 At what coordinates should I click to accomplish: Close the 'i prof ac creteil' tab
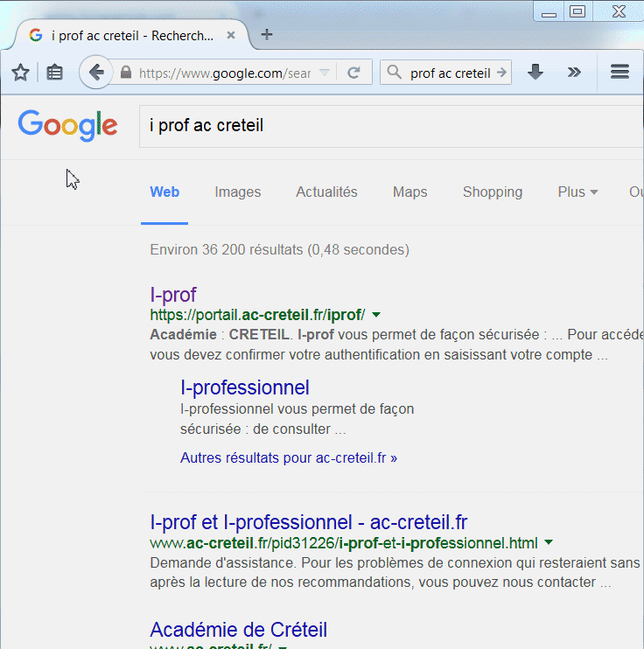[231, 36]
